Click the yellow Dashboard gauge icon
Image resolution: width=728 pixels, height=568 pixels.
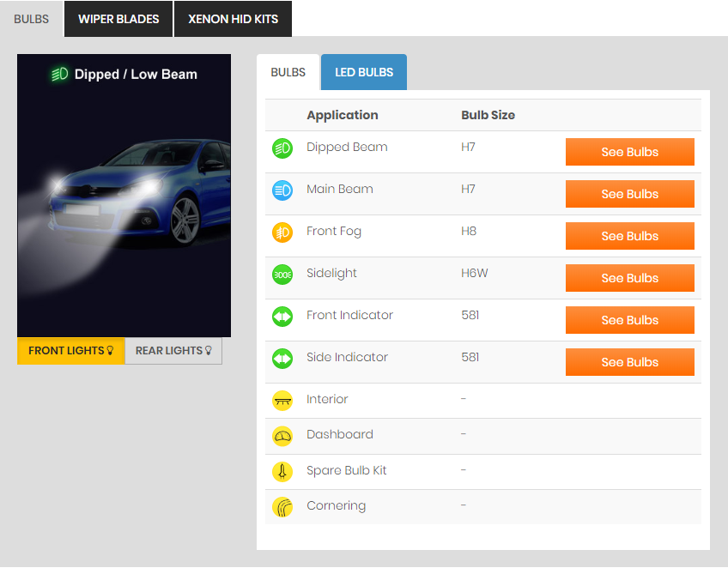point(282,436)
